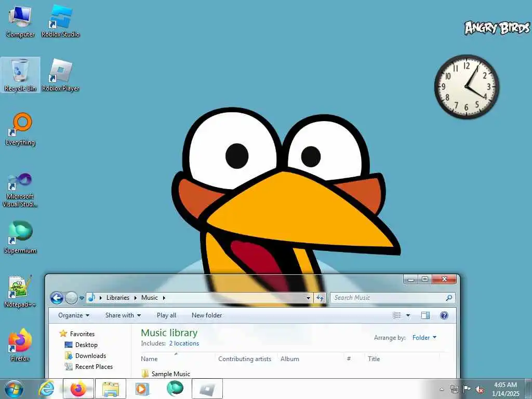The width and height of the screenshot is (532, 399).
Task: Select Favorites in navigation pane
Action: (x=78, y=334)
